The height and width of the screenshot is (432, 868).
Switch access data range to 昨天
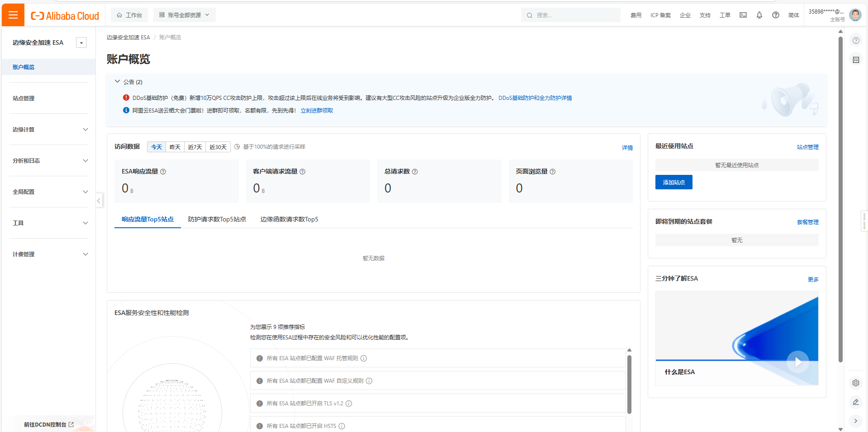pyautogui.click(x=175, y=147)
